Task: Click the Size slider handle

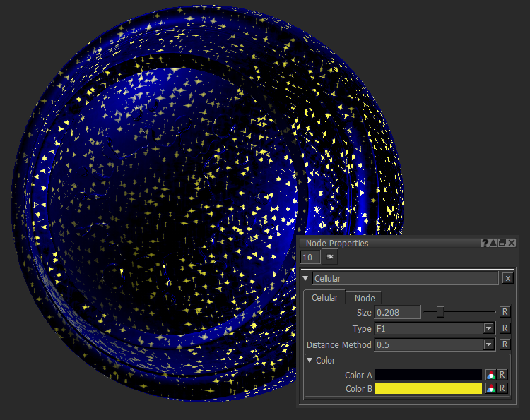Action: (440, 311)
